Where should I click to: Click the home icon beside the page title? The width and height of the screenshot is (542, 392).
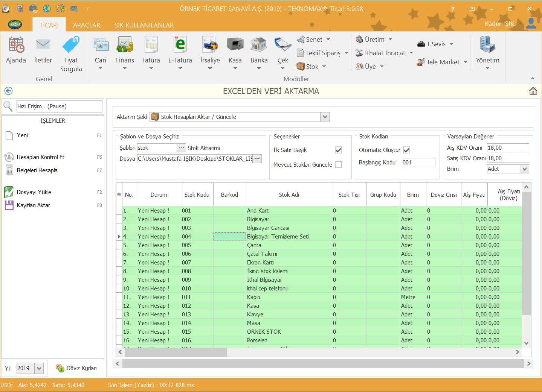(533, 91)
